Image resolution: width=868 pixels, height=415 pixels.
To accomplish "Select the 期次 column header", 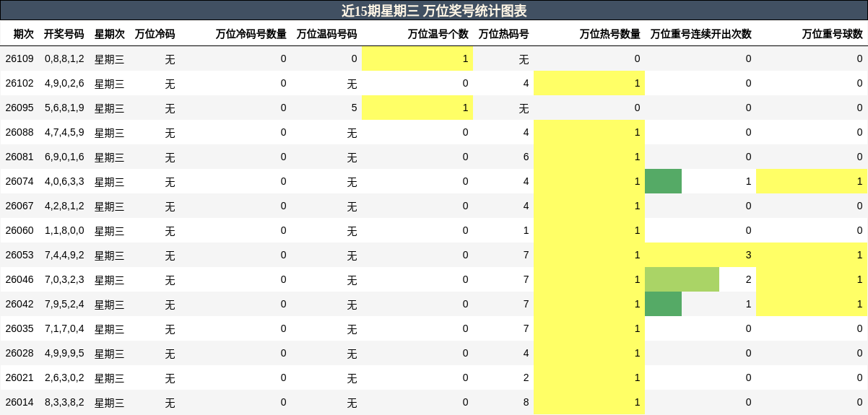I will pyautogui.click(x=24, y=34).
